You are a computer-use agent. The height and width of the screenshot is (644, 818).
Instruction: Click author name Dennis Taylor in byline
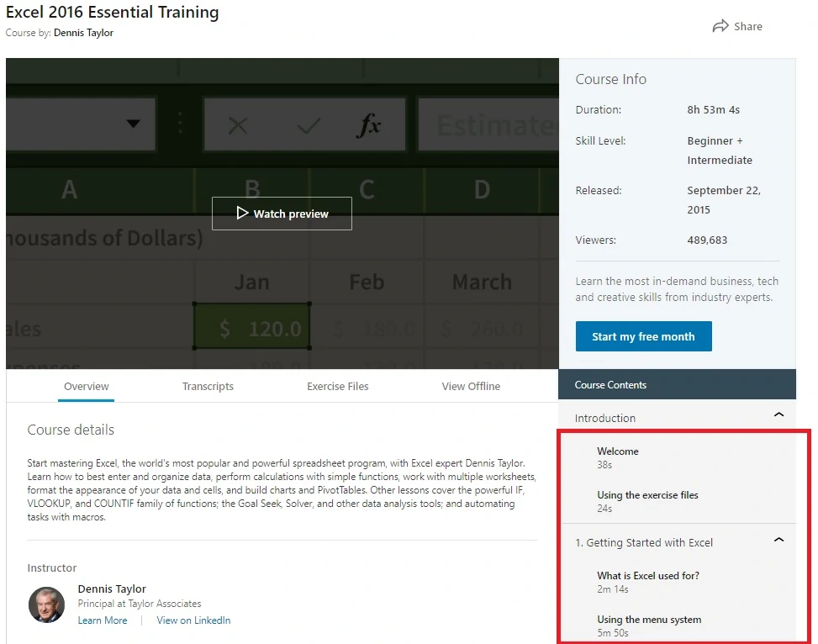click(83, 32)
